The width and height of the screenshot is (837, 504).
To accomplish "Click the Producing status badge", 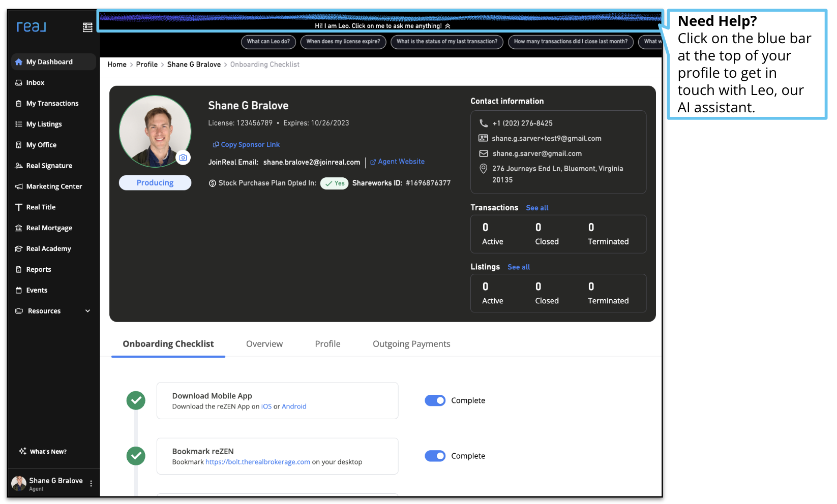I will [x=155, y=183].
